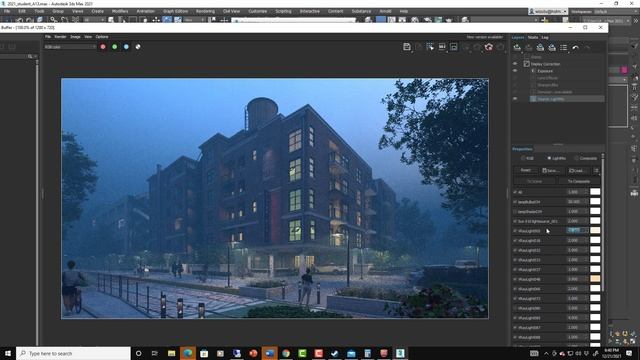This screenshot has height=360, width=640.
Task: Open the Render menu in frame buffer window
Action: tap(60, 37)
